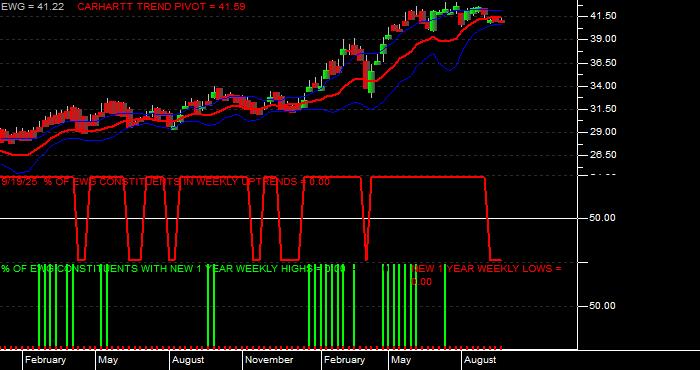Select the weekly uptrends percentage caption

tap(166, 182)
